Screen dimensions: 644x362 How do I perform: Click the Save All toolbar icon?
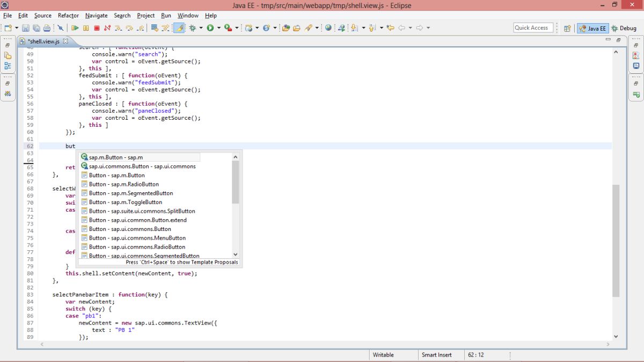[36, 28]
